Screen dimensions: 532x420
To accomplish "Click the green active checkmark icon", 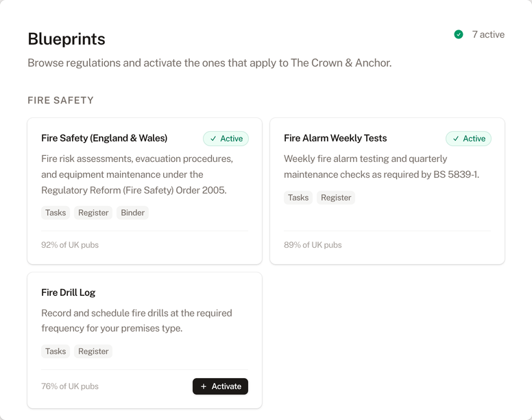I will [459, 34].
